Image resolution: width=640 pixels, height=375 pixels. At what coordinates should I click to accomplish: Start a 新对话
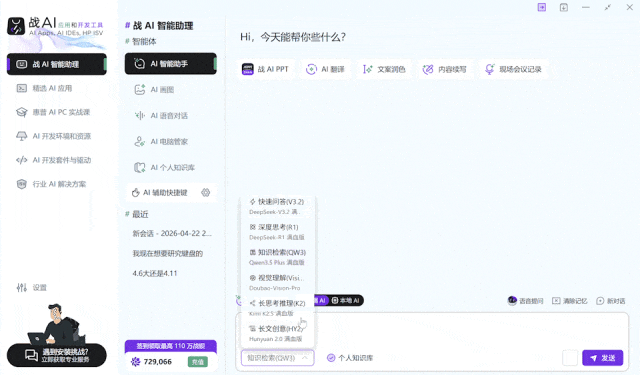pos(611,301)
